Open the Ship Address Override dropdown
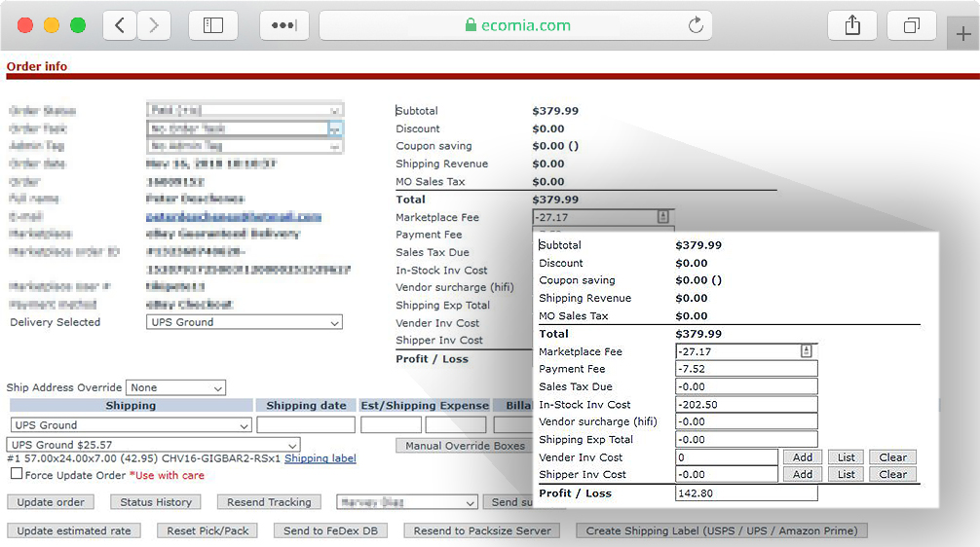 (176, 387)
